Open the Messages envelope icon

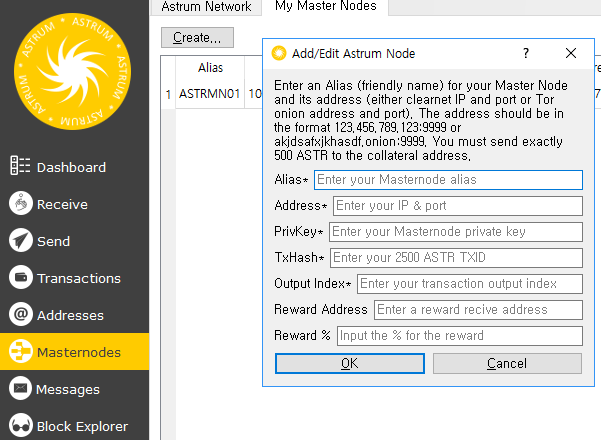pos(21,388)
